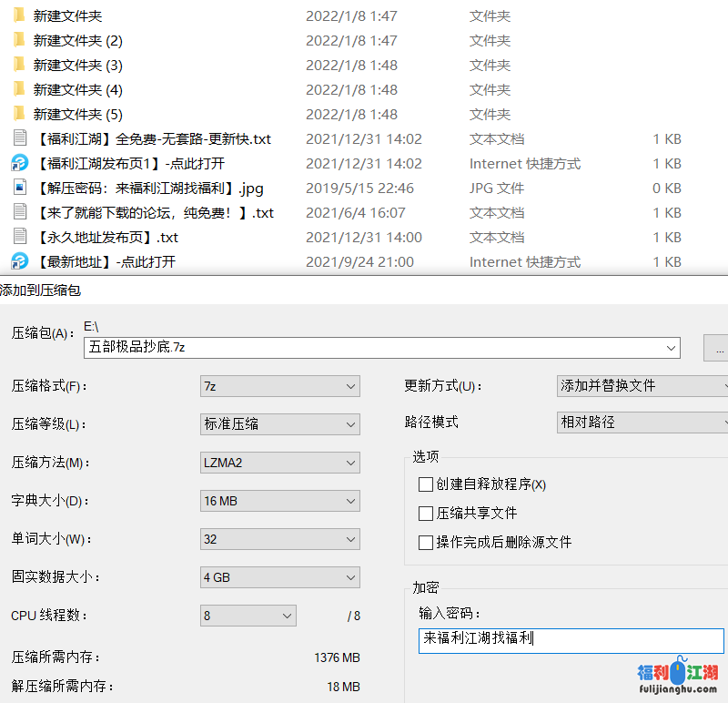This screenshot has height=703, width=728.
Task: Open the 压缩格式 dropdown showing 7z
Action: [279, 386]
